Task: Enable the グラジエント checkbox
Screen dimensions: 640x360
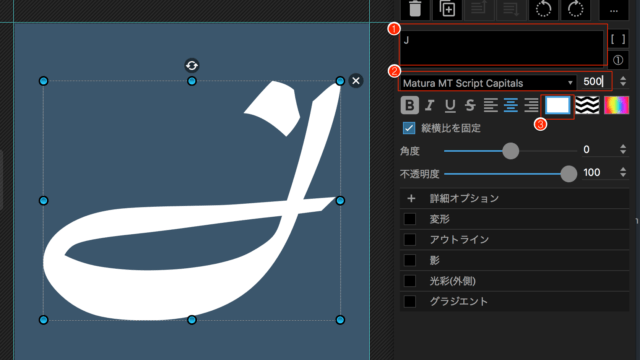Action: click(x=409, y=302)
